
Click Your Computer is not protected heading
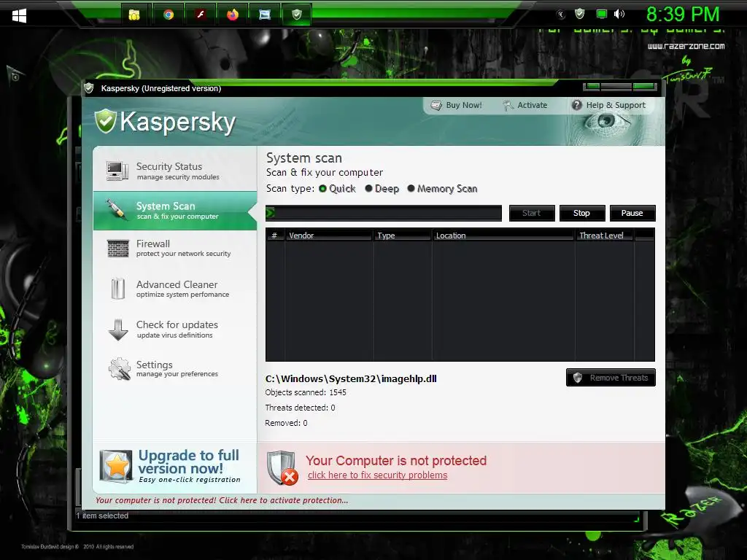(x=396, y=461)
